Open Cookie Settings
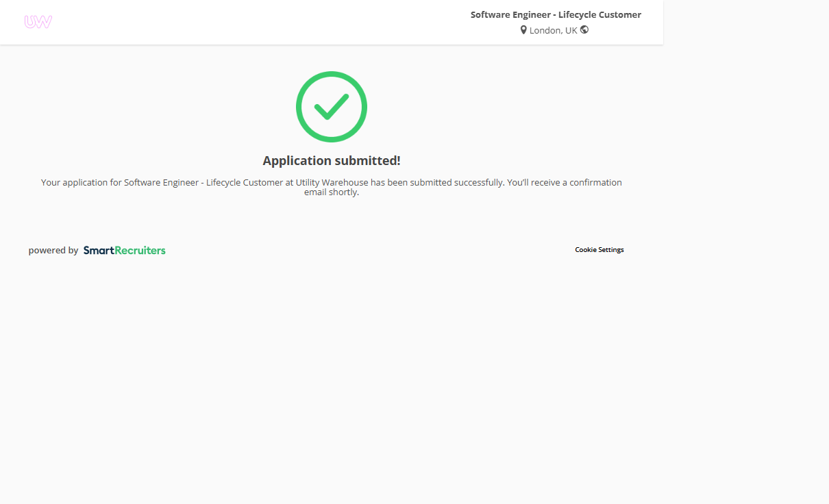The image size is (829, 504). click(599, 250)
